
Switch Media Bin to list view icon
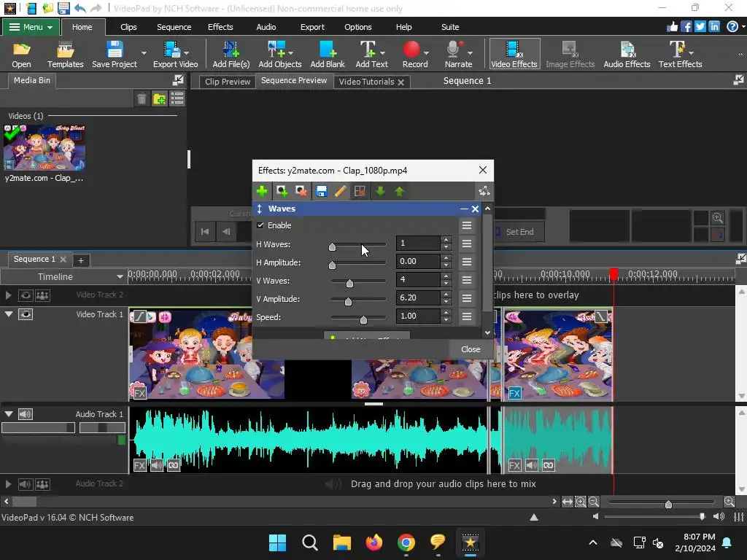177,98
